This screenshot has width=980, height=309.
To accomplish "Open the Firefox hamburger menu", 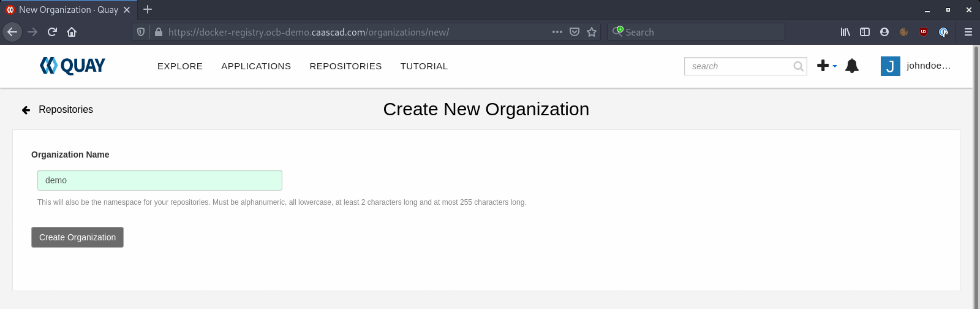I will pos(968,32).
